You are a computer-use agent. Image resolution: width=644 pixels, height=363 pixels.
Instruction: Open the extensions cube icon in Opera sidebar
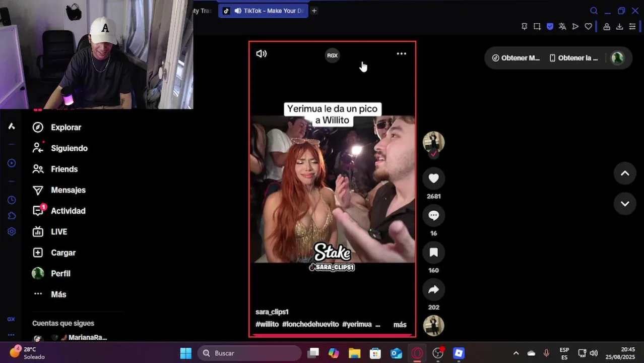coord(12,216)
